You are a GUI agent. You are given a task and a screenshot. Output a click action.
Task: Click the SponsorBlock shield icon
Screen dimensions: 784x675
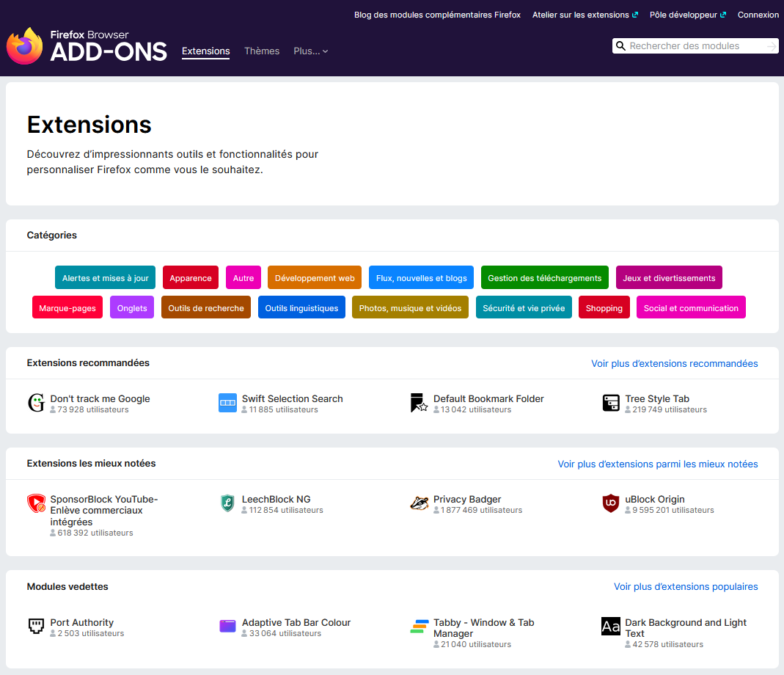point(36,503)
